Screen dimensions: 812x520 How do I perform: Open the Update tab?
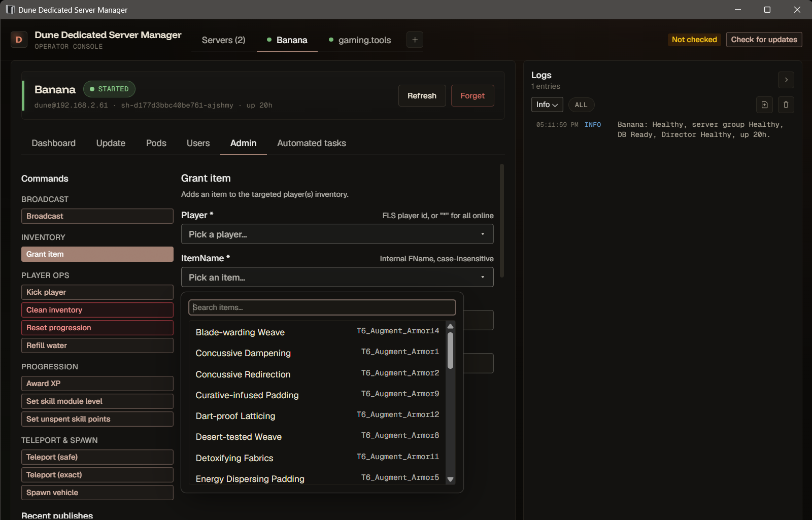click(111, 143)
